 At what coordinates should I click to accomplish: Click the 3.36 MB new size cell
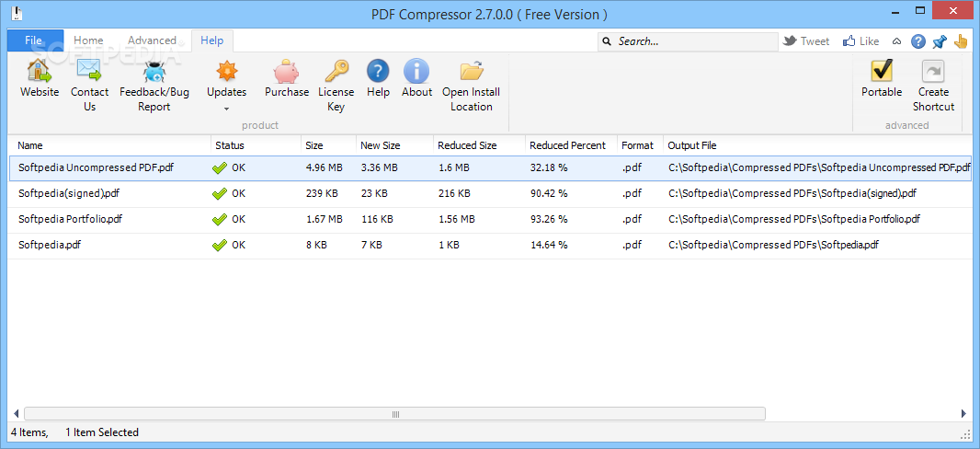point(380,167)
